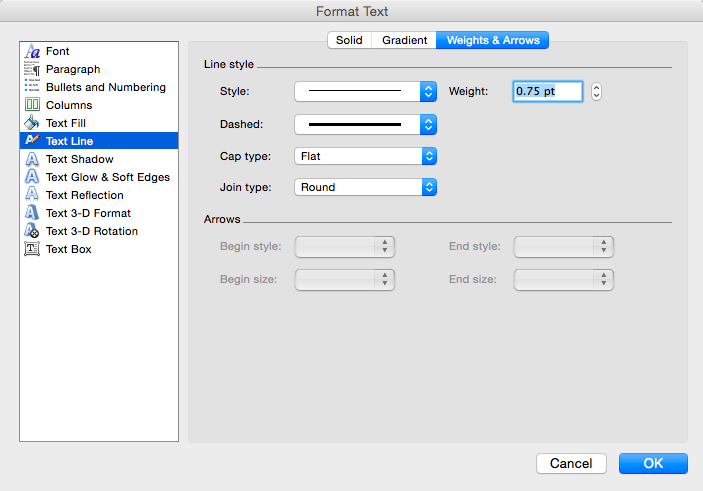
Task: Open the line Style dropdown
Action: [366, 92]
